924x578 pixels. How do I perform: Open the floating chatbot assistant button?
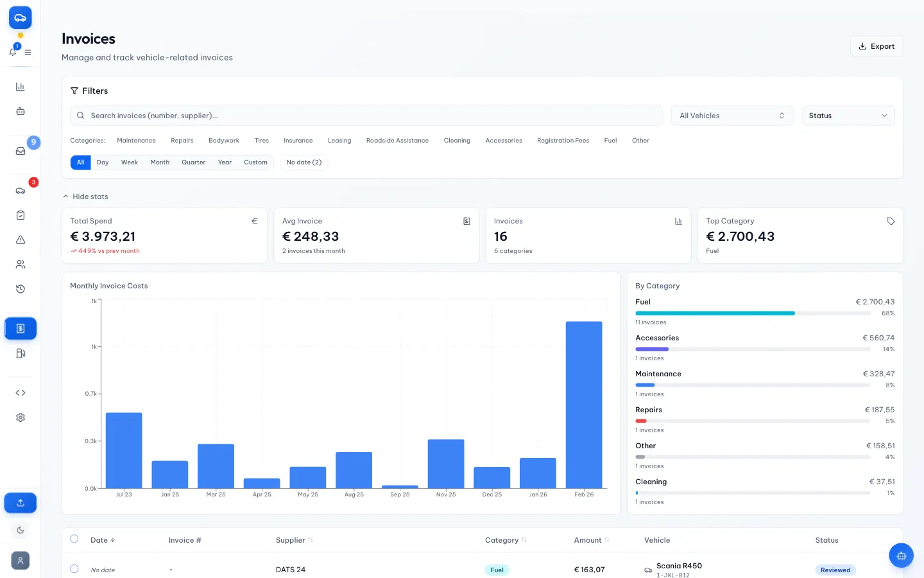pos(901,556)
